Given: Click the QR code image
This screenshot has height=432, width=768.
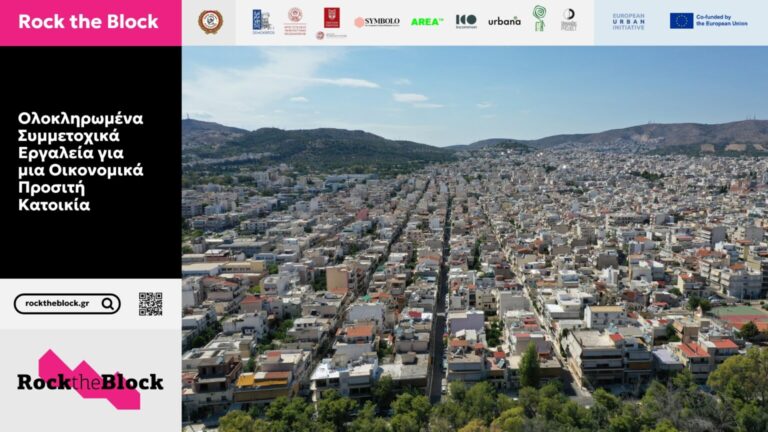Looking at the screenshot, I should tap(150, 304).
